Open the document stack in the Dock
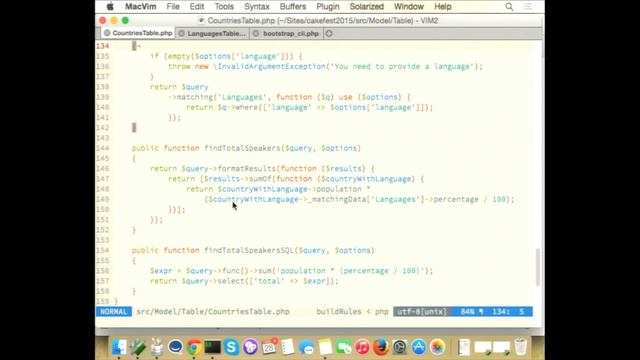The height and width of the screenshot is (360, 640). coord(464,347)
